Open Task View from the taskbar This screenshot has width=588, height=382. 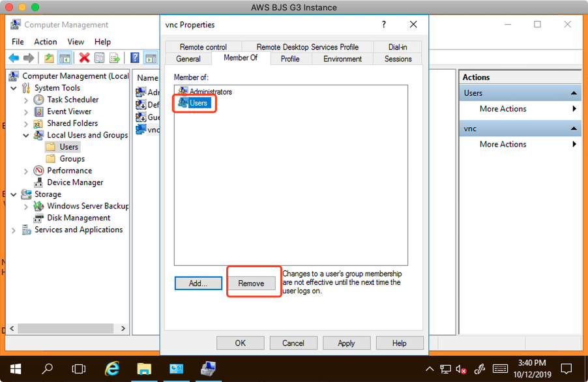(79, 368)
